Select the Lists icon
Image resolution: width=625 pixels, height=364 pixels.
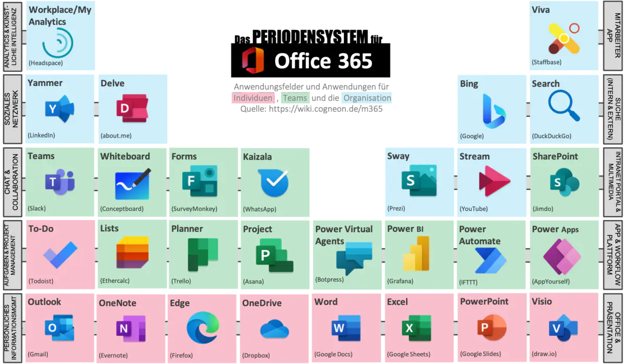tap(133, 253)
